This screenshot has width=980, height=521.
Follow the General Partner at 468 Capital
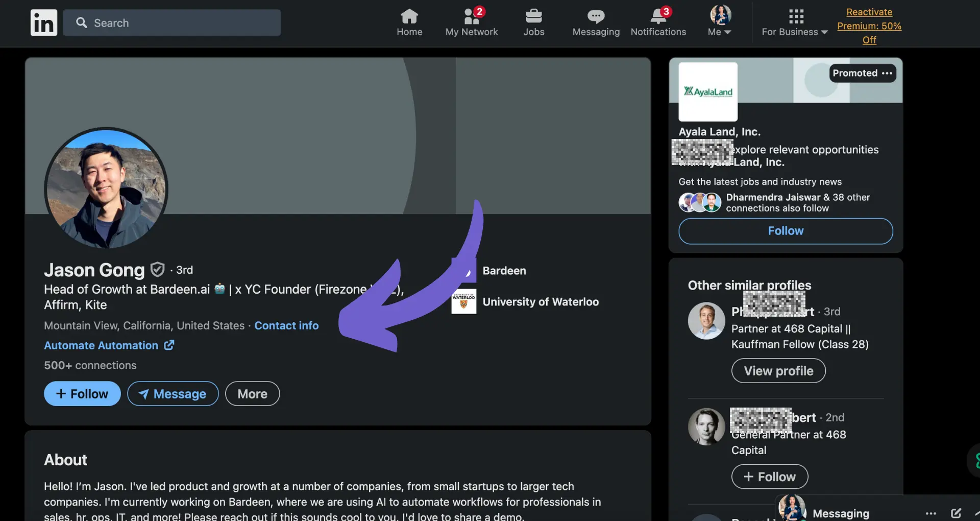pos(770,477)
